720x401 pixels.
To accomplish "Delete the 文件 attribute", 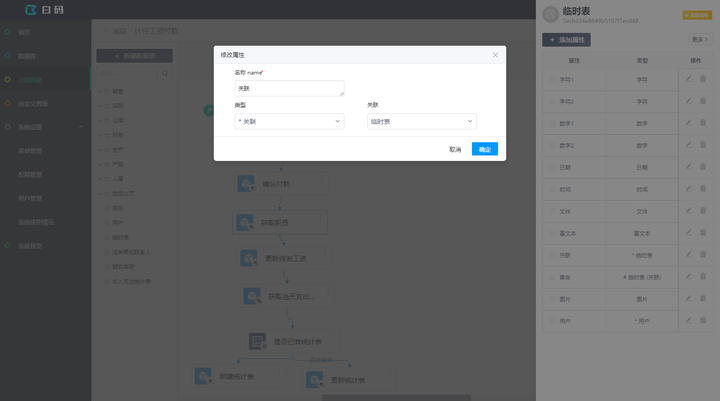I will point(703,210).
